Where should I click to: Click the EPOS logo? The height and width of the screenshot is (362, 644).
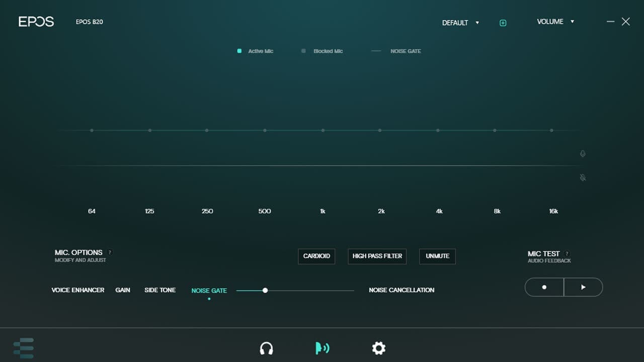pos(36,21)
